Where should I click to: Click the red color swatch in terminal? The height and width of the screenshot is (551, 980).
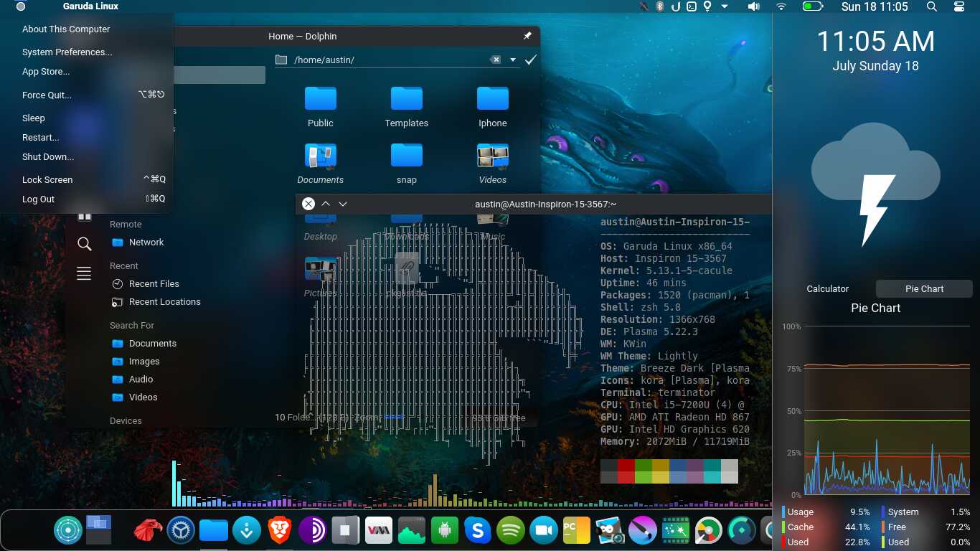(626, 466)
